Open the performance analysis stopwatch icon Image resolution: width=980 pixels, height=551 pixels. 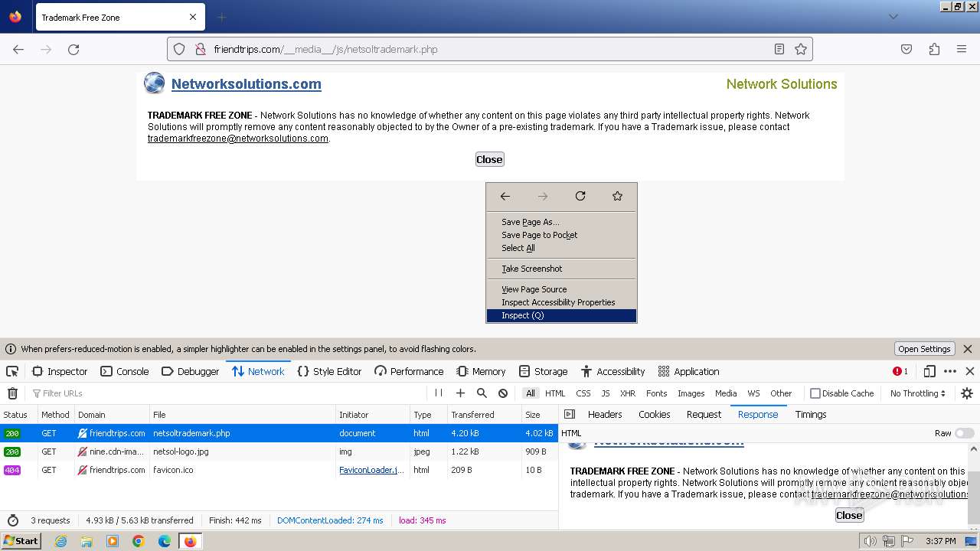tap(12, 520)
